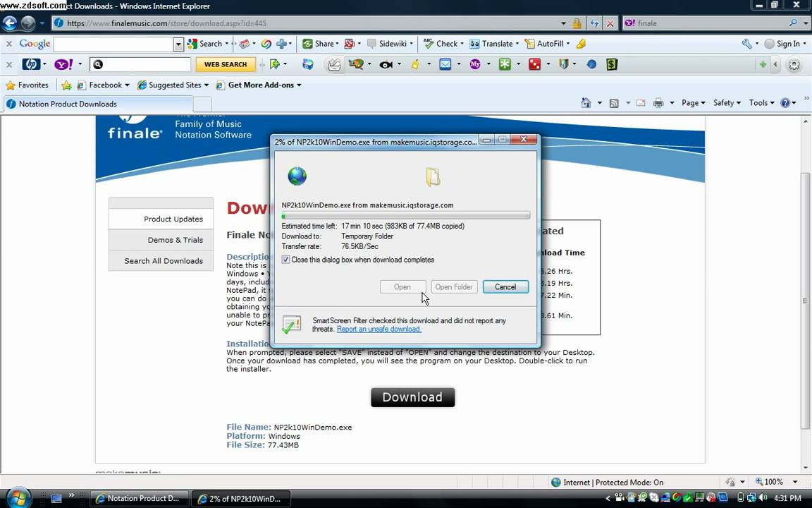The width and height of the screenshot is (812, 508).
Task: Click the 4:31 PM taskbar clock
Action: pos(787,498)
